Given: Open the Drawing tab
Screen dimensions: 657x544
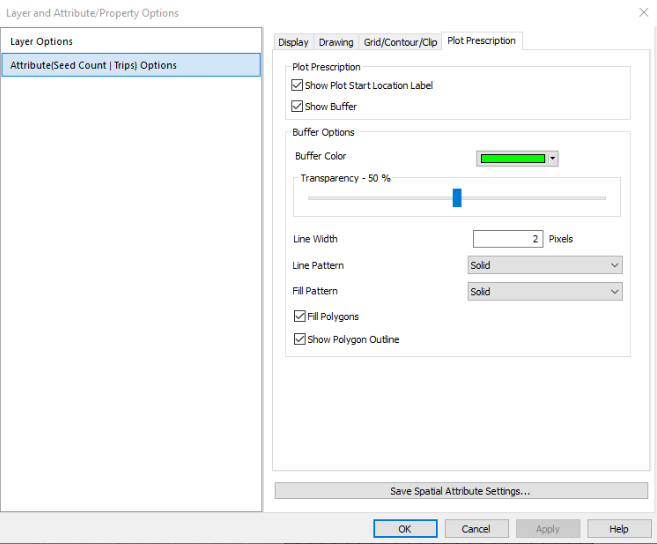Looking at the screenshot, I should 336,42.
